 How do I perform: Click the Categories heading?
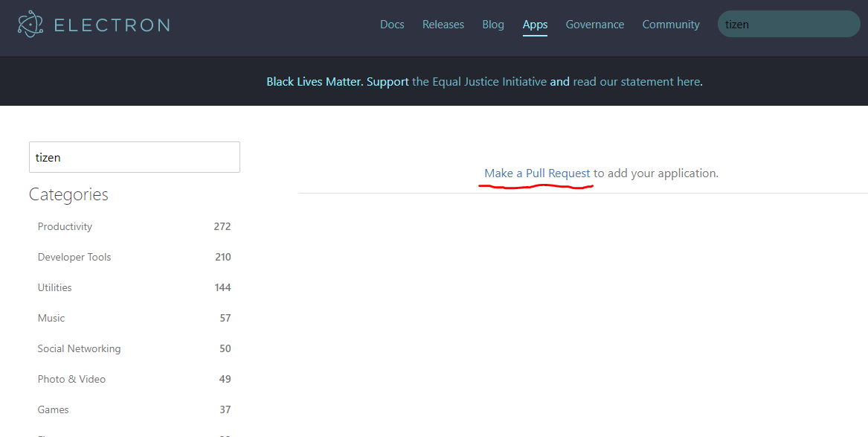(68, 194)
